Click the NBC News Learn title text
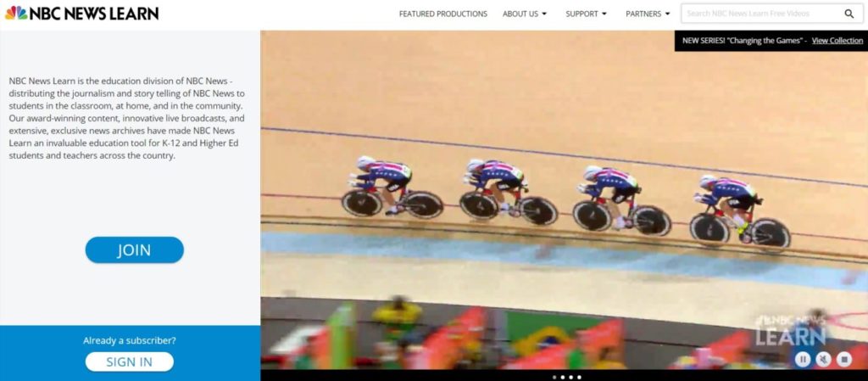868x381 pixels. coord(94,14)
